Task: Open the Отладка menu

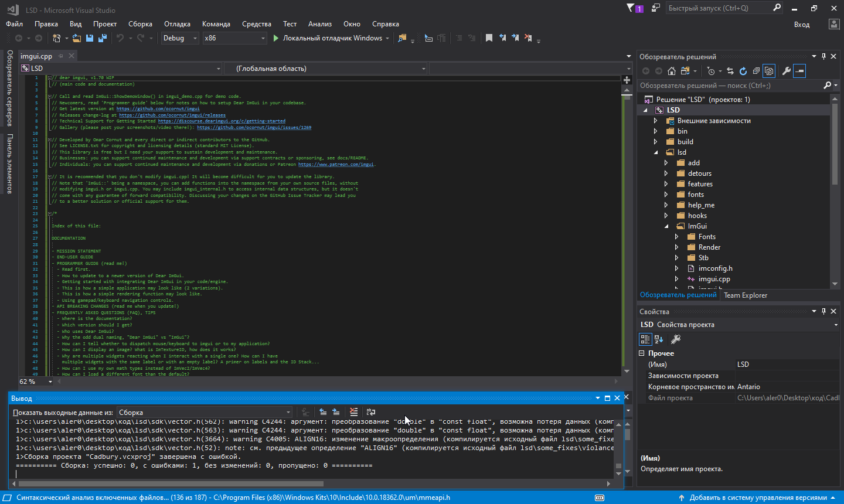Action: point(177,24)
